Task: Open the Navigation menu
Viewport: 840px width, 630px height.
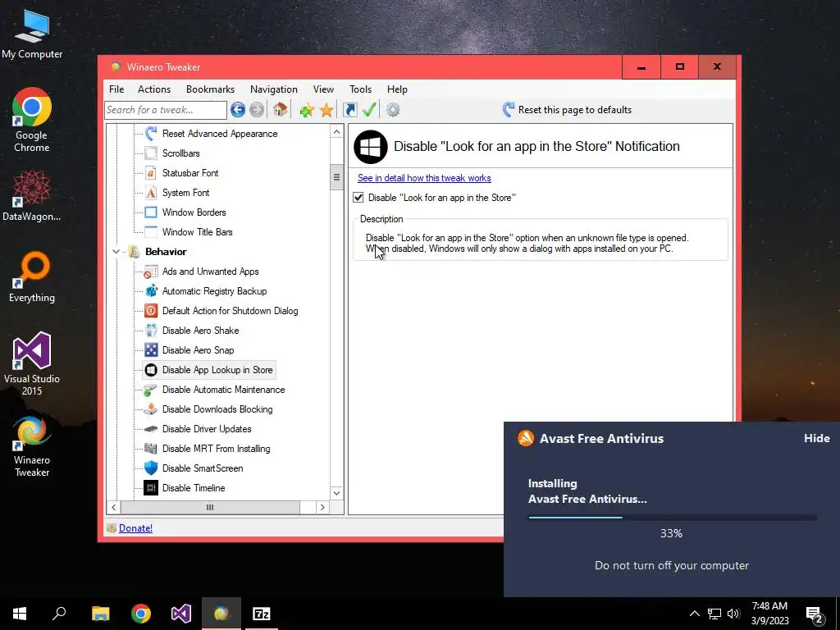Action: coord(273,89)
